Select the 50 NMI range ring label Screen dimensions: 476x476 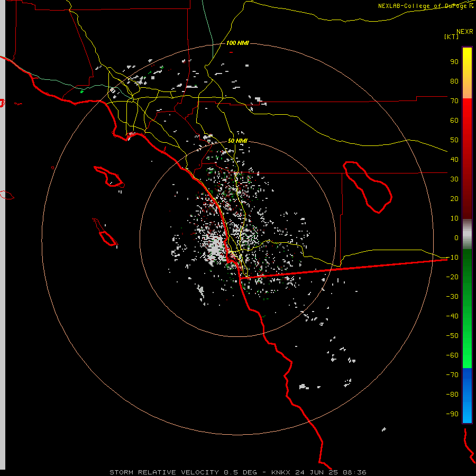pos(237,141)
